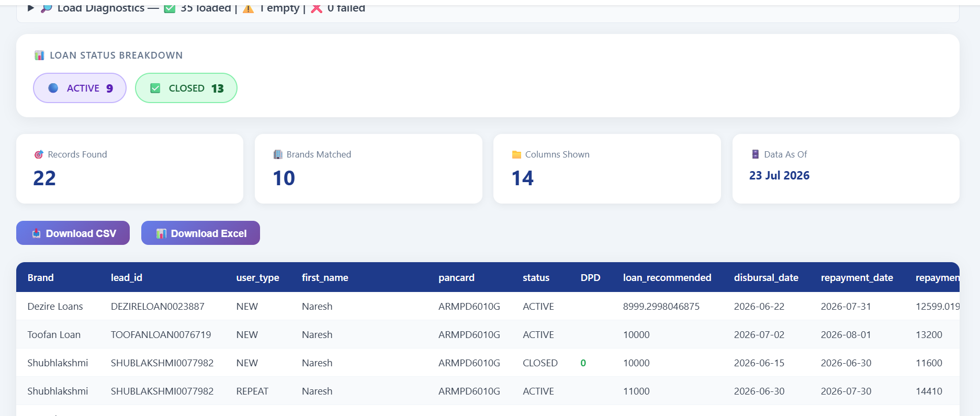Click the folder icon on Columns Shown
980x416 pixels.
coord(516,154)
